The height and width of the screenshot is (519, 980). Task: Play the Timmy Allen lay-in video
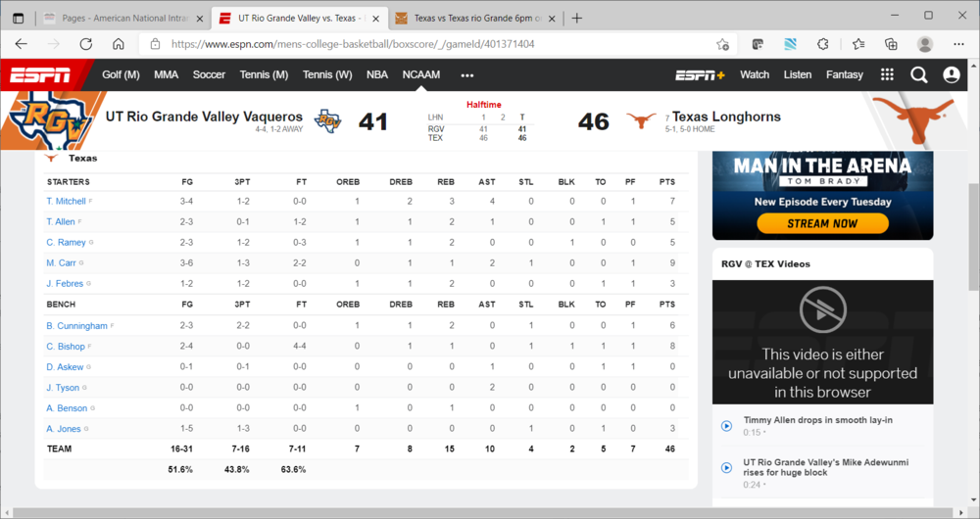(x=726, y=425)
